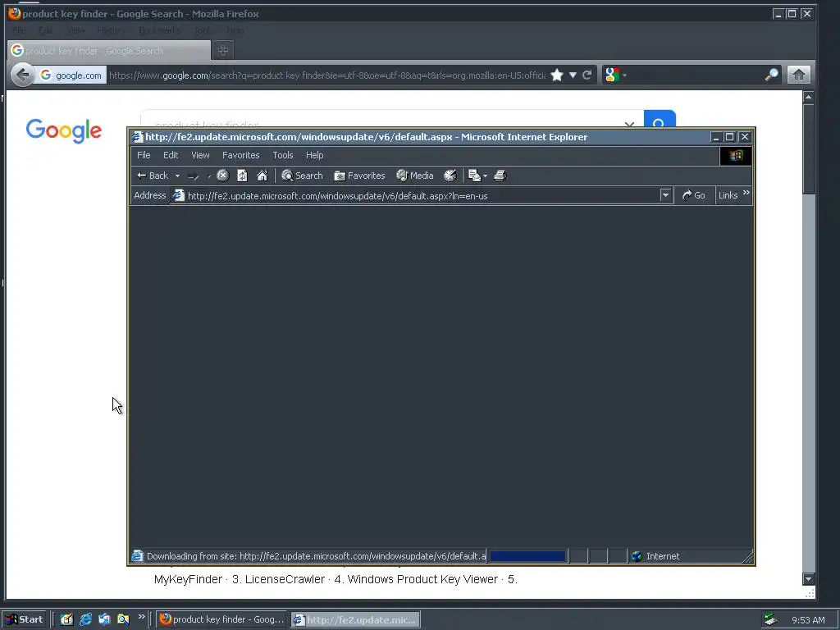
Task: Click the Firefox icon in the title bar
Action: [x=14, y=13]
